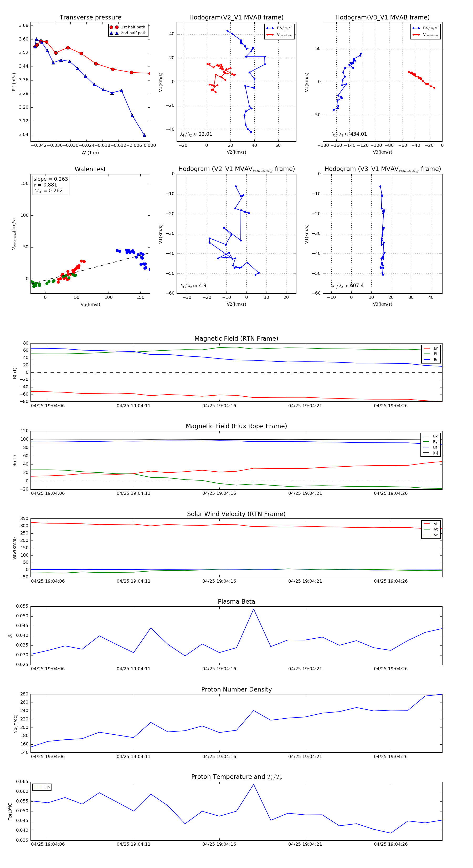Image resolution: width=473 pixels, height=868 pixels.
Task: Select the "Bx'" legend entry
Action: 431,436
